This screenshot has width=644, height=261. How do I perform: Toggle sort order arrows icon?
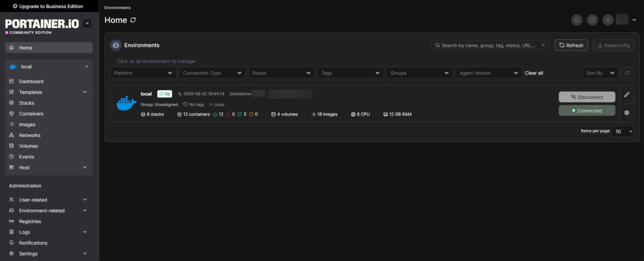tap(627, 73)
